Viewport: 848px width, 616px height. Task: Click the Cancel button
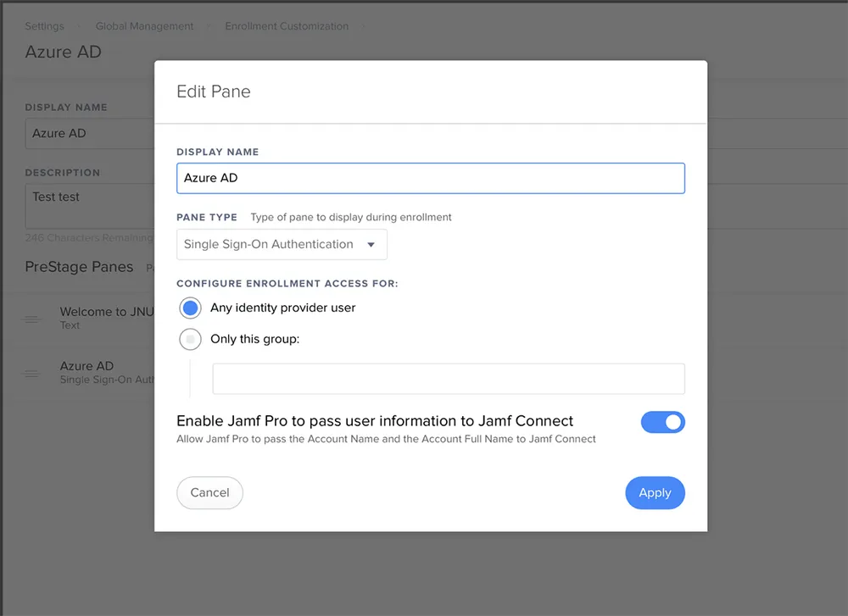tap(209, 492)
